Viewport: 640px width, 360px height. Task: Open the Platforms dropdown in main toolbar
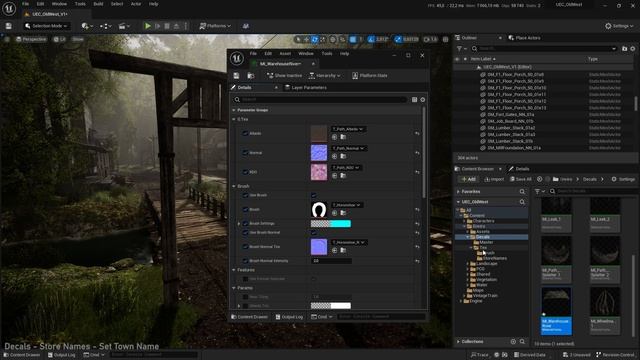pyautogui.click(x=215, y=26)
